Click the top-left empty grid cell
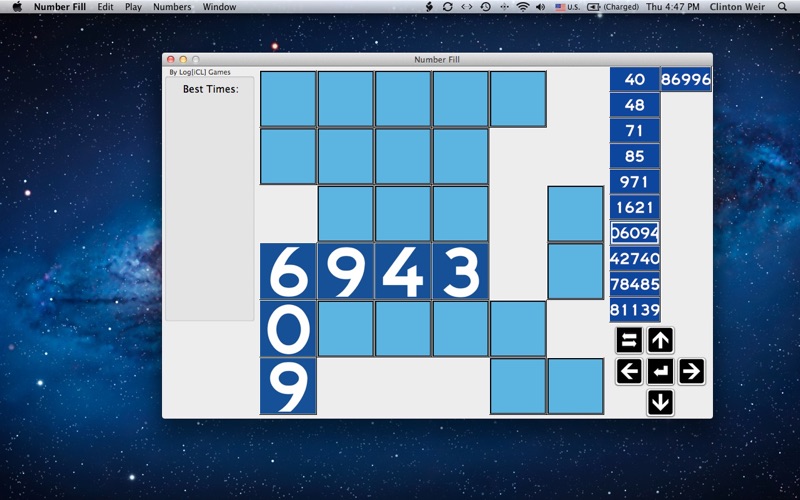 click(x=288, y=99)
